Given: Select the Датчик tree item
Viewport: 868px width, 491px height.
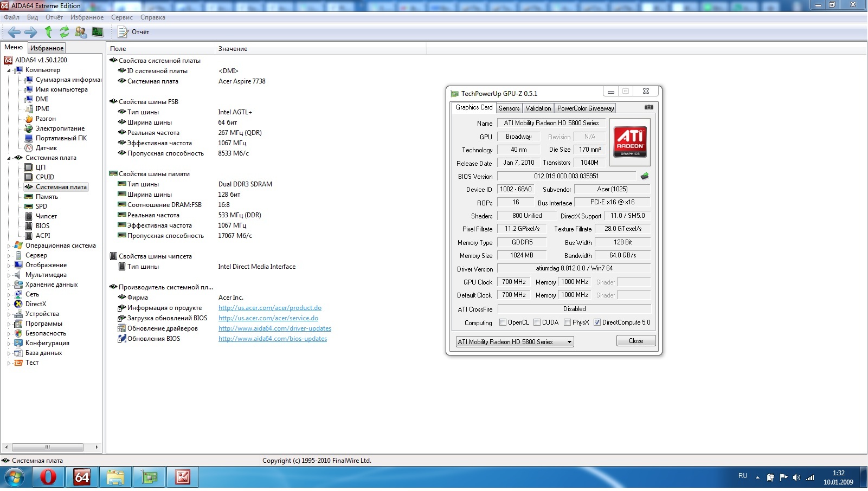Looking at the screenshot, I should (46, 148).
